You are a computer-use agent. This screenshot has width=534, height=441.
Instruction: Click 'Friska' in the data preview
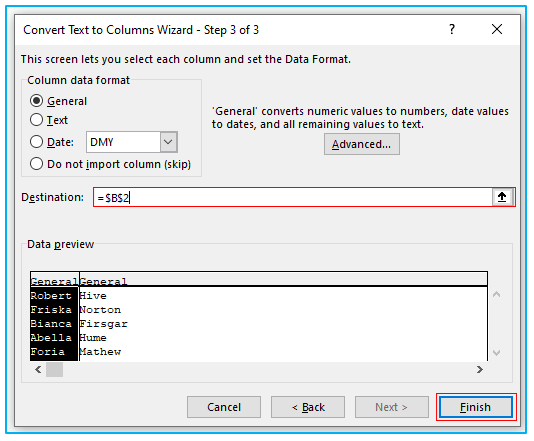point(51,310)
